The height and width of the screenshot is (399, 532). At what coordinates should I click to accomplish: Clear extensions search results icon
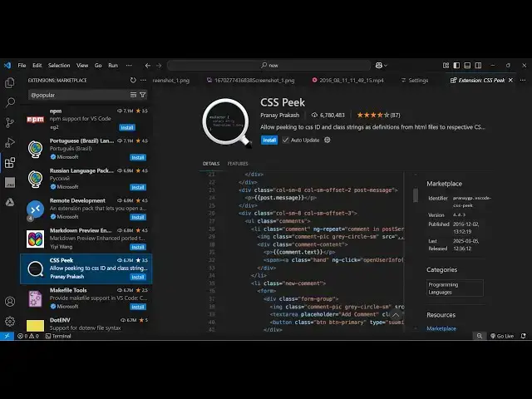coord(133,95)
